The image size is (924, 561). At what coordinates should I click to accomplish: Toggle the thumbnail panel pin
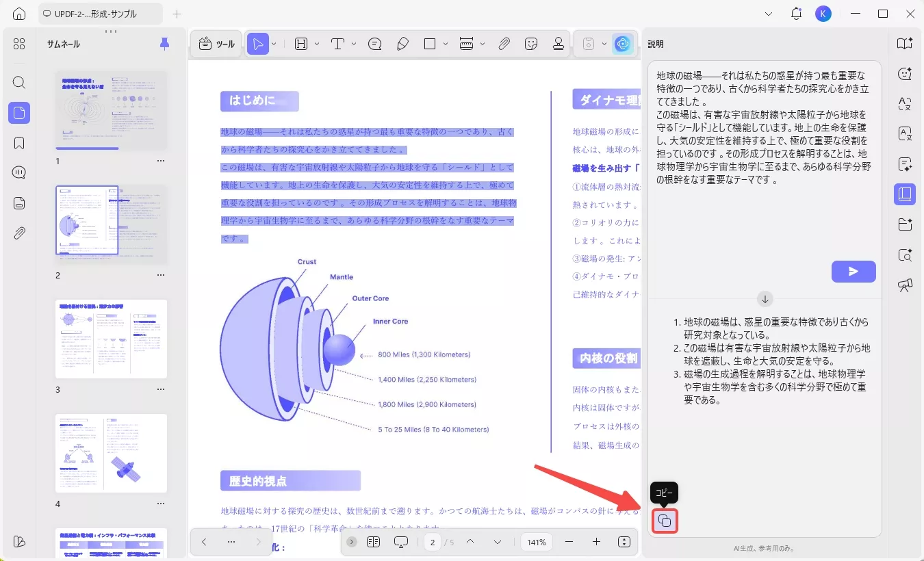tap(164, 43)
